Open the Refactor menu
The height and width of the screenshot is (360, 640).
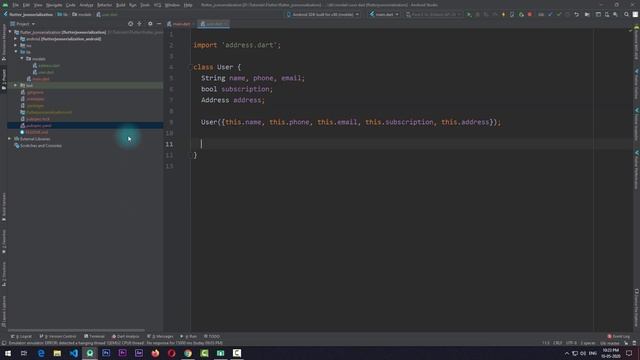click(104, 5)
